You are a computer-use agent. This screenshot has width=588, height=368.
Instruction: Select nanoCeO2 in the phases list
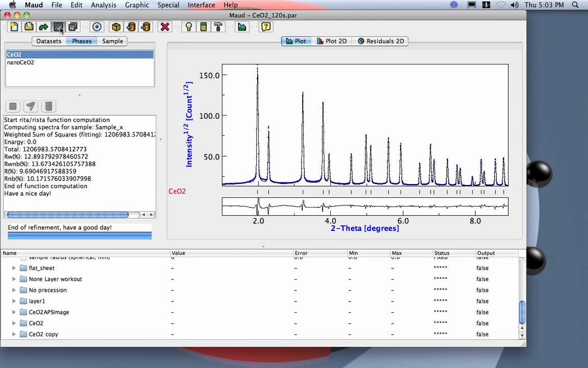point(80,62)
